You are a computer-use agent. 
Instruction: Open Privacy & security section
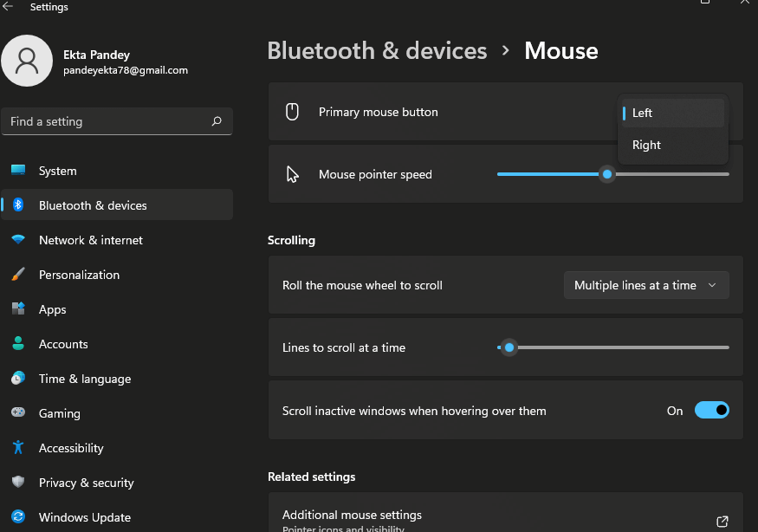coord(86,483)
